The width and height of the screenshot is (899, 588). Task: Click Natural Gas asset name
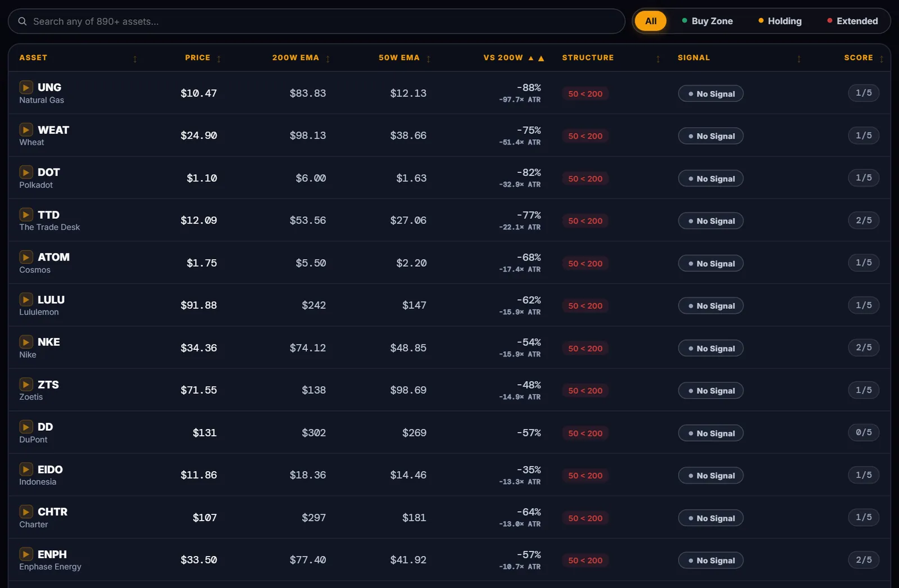click(42, 100)
